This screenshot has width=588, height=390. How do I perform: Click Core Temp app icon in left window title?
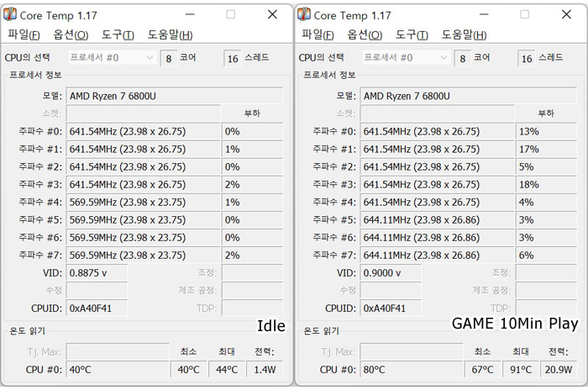10,14
